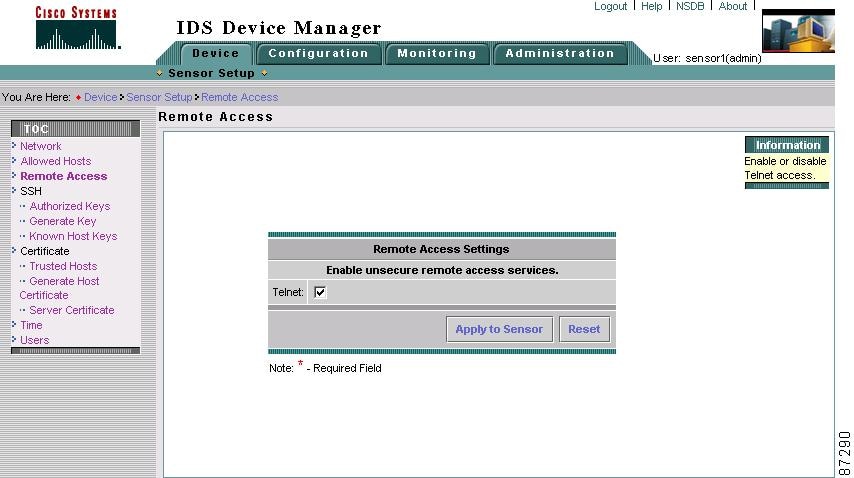Viewport: 854px width, 478px height.
Task: Switch to the Configuration tab
Action: (x=319, y=53)
